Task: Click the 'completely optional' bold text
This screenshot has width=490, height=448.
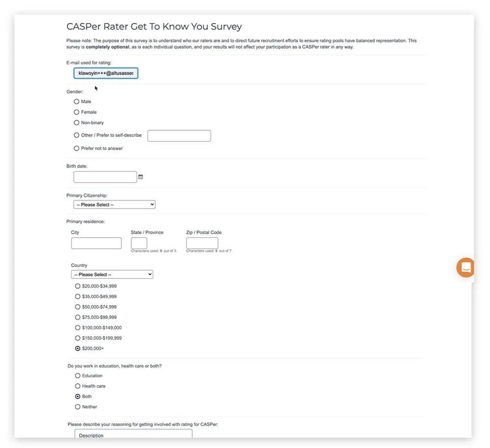Action: [x=107, y=47]
